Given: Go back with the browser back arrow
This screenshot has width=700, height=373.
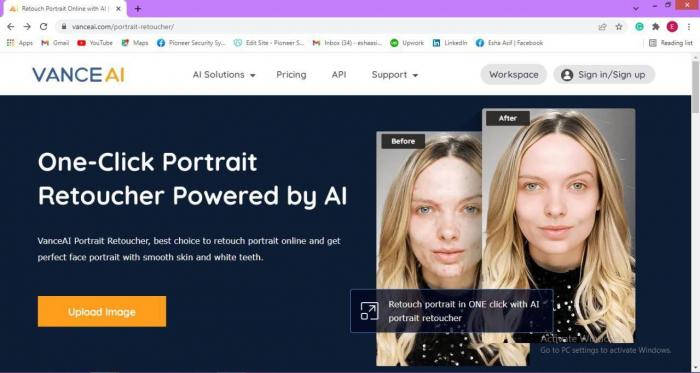Looking at the screenshot, I should point(11,27).
